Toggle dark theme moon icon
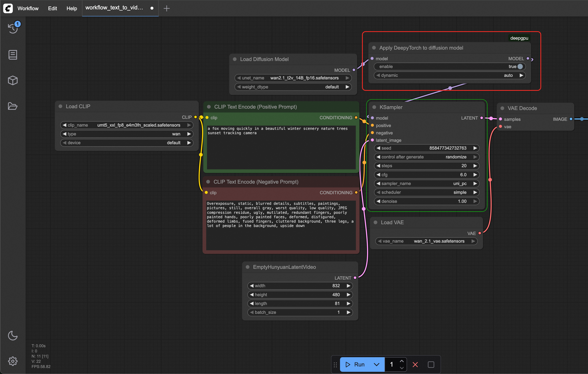The image size is (588, 374). [x=13, y=335]
